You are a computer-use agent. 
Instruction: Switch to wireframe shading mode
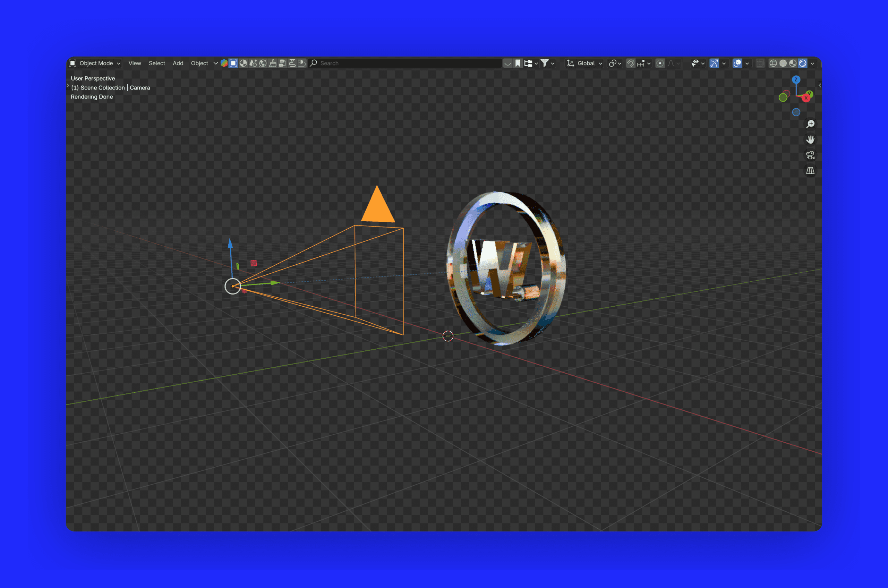pyautogui.click(x=773, y=63)
